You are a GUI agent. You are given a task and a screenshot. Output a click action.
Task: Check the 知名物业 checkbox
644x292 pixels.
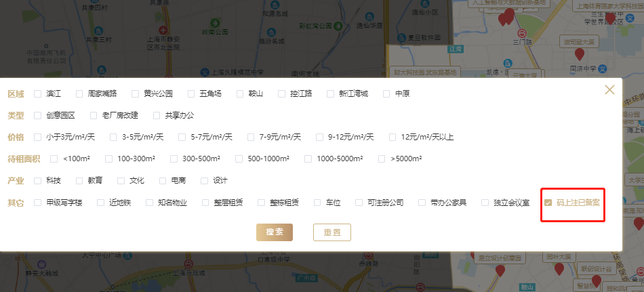(149, 203)
